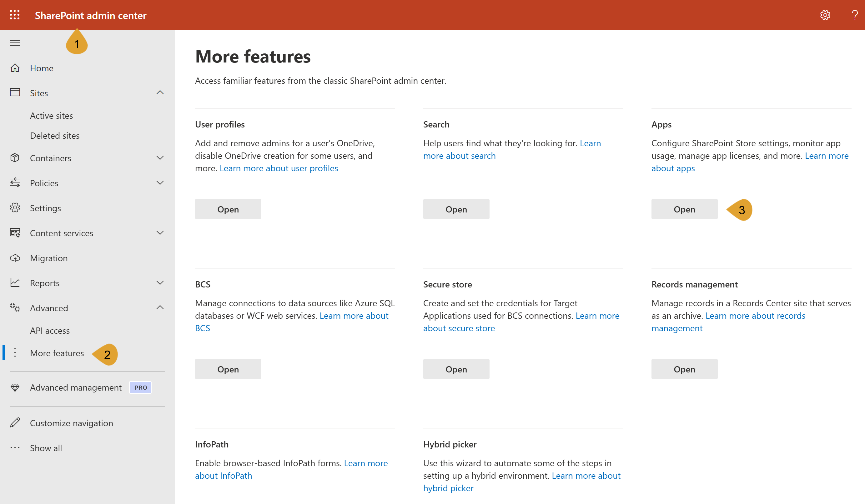
Task: Click the Content services icon
Action: [x=15, y=232]
